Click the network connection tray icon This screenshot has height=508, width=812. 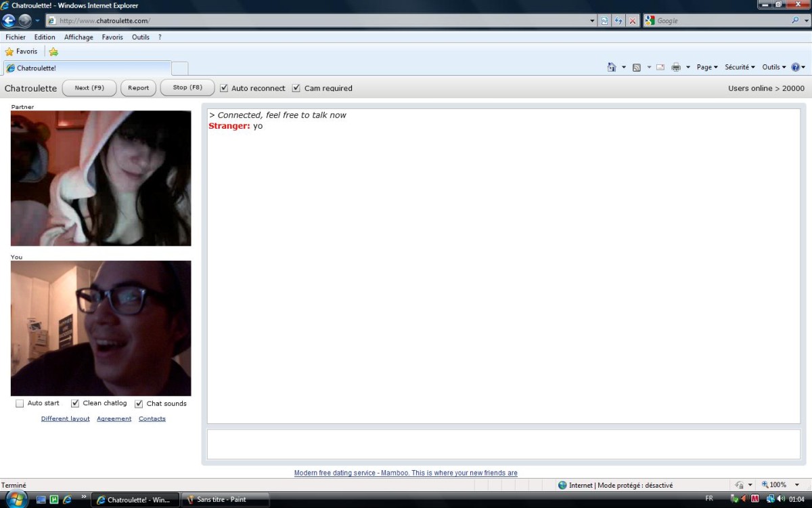[770, 499]
